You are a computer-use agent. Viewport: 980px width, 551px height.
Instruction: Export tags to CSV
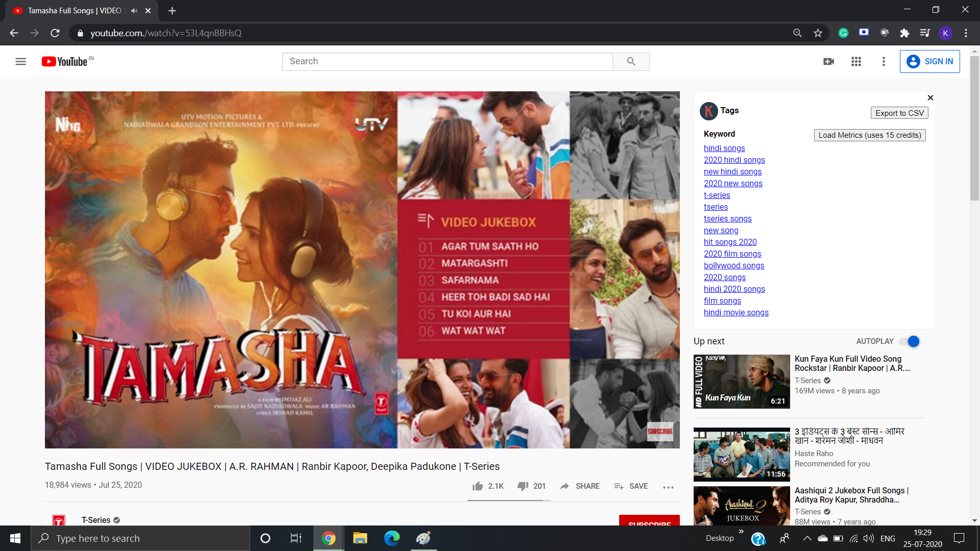[x=899, y=113]
